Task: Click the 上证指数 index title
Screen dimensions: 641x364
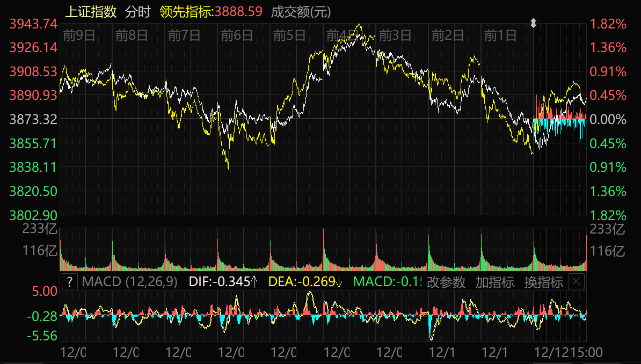Action: (91, 11)
